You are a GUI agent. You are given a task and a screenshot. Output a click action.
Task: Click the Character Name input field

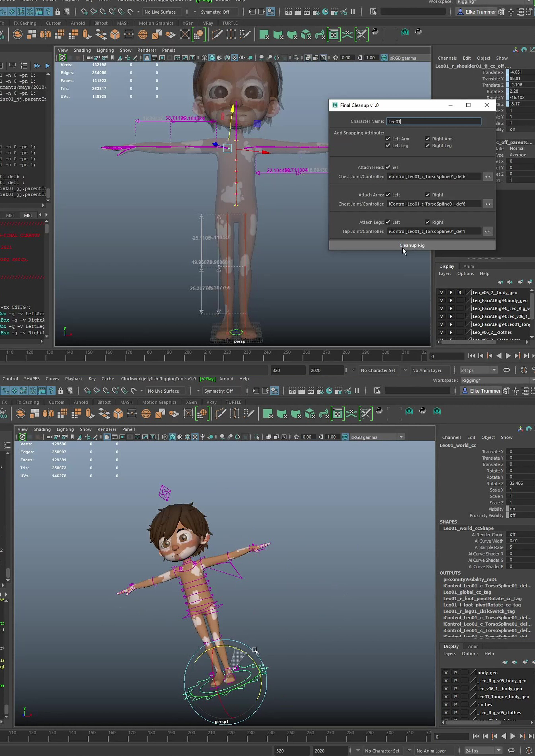pos(433,121)
